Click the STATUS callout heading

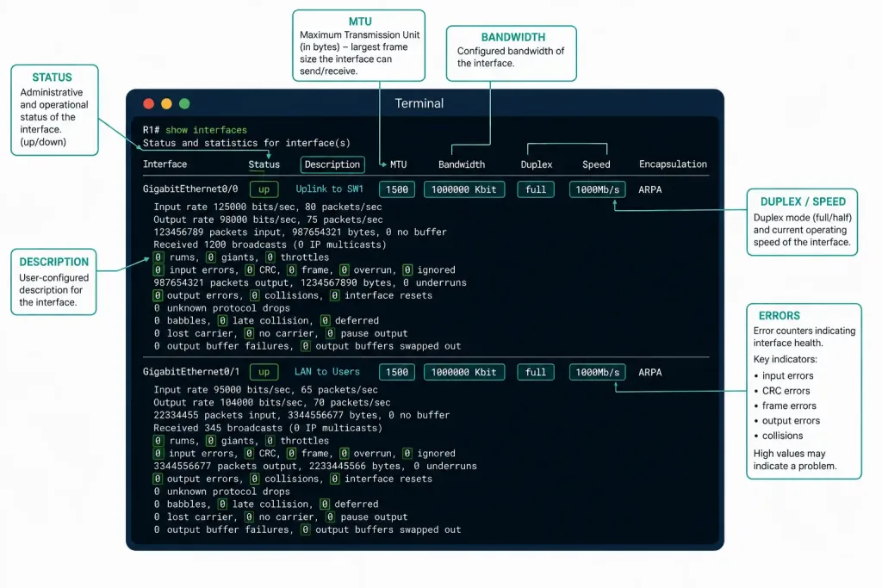coord(52,77)
